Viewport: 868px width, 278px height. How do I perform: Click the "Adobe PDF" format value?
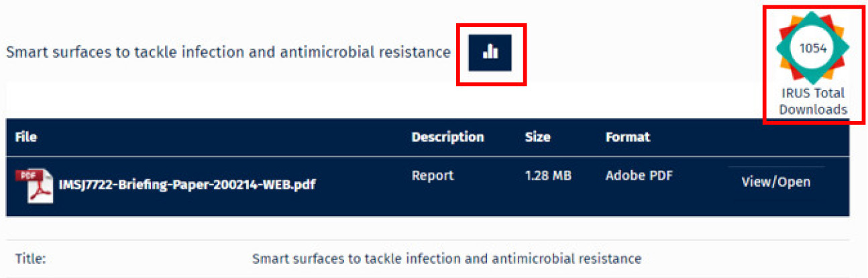tap(638, 176)
